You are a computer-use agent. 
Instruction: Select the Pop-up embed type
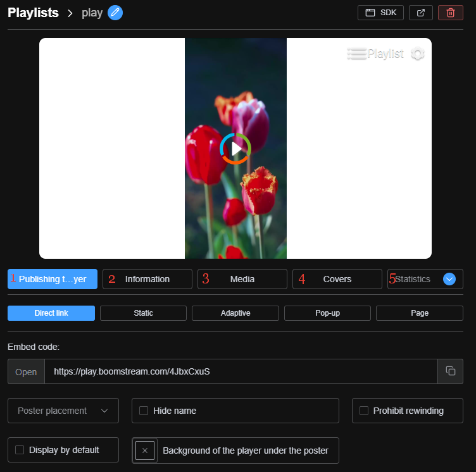click(327, 313)
